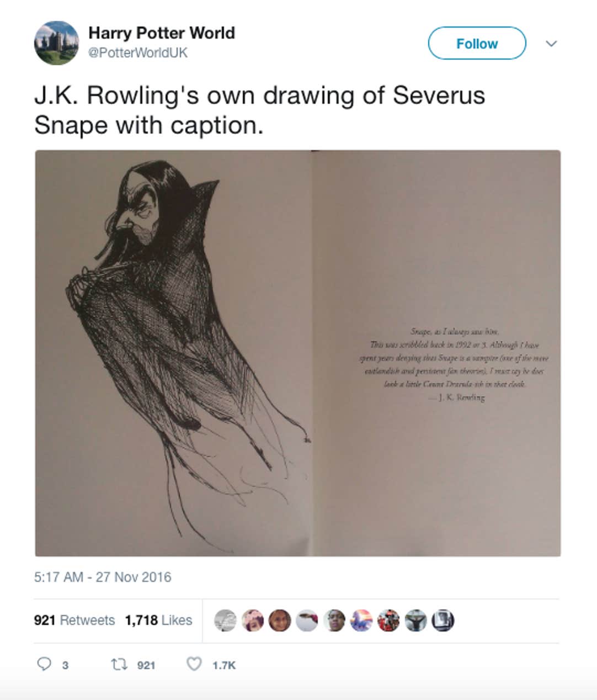Open the Harry Potter World display name
Screen dimensions: 597x700
161,33
